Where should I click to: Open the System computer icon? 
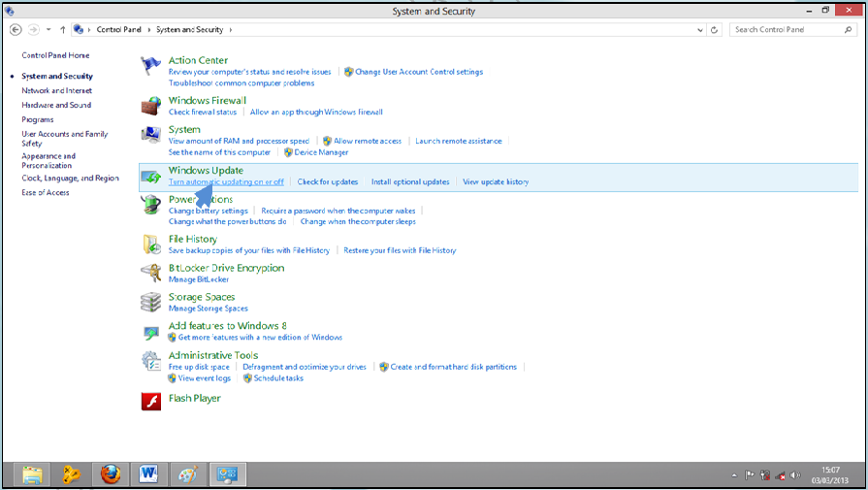[x=150, y=135]
